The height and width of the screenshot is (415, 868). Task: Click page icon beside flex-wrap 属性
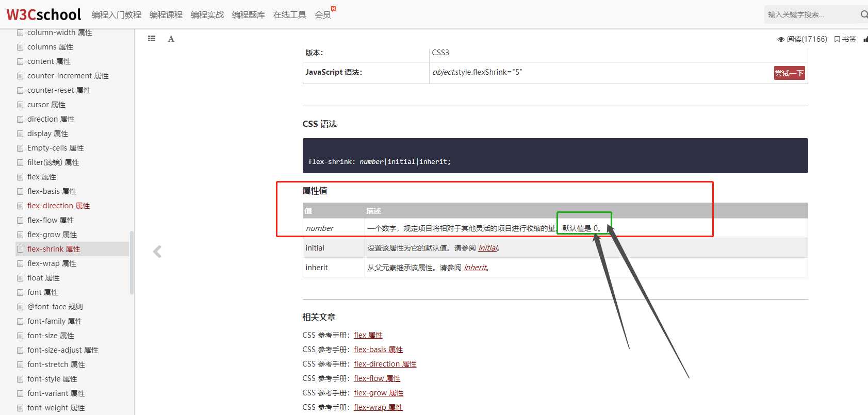click(x=20, y=263)
